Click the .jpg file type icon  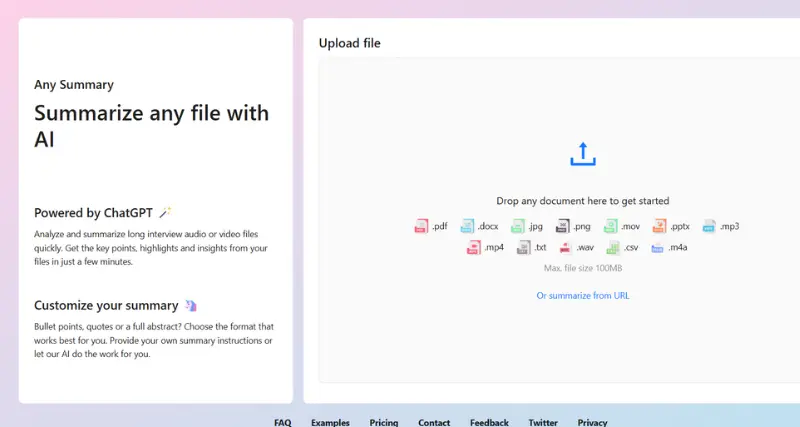pyautogui.click(x=517, y=226)
